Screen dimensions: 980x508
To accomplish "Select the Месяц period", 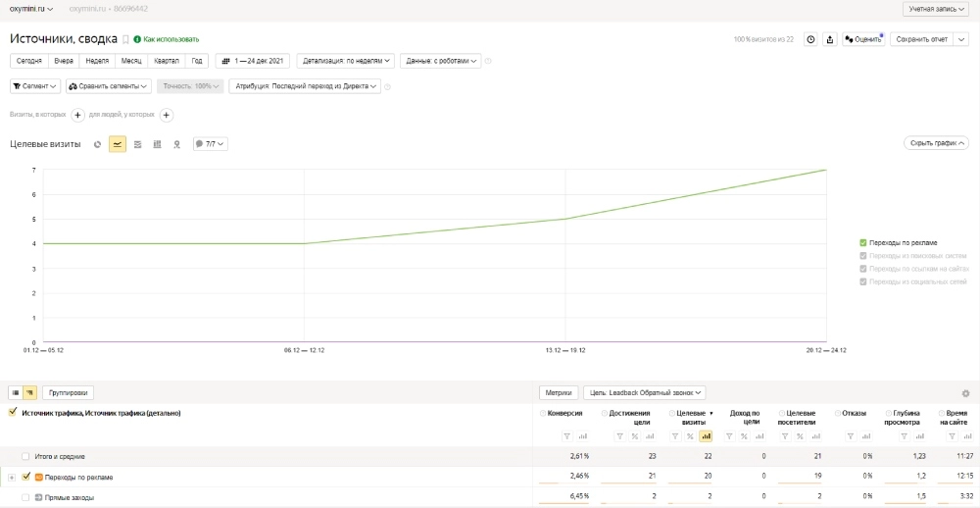I will (x=131, y=62).
